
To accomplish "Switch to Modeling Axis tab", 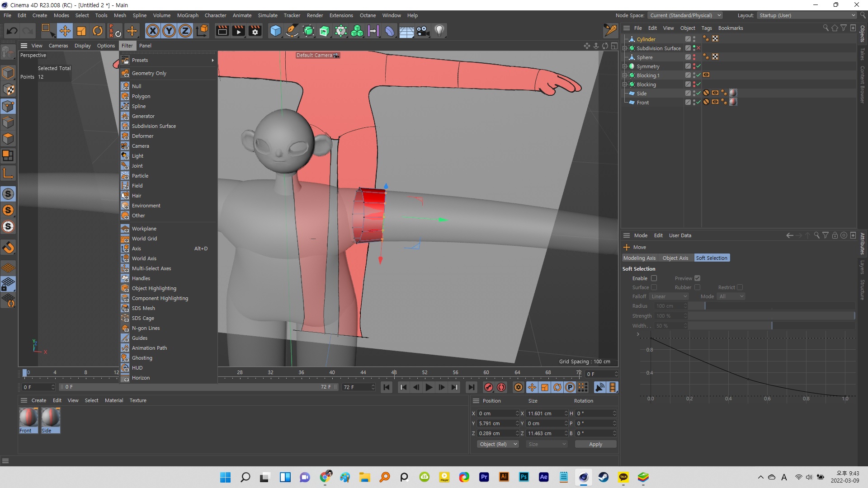I will coord(639,258).
